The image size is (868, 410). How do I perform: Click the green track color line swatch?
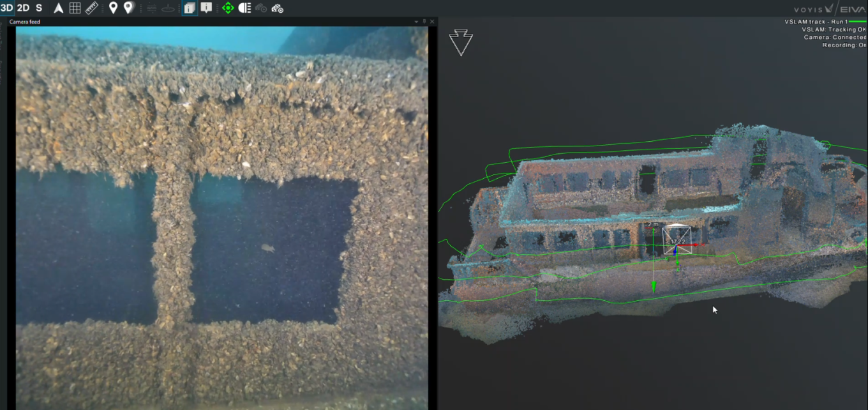point(857,21)
